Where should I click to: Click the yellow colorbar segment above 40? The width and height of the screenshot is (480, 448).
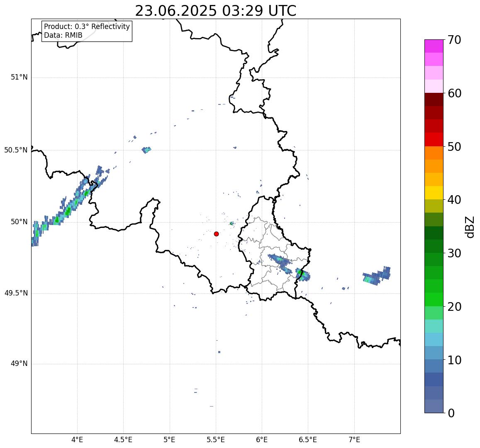pos(434,193)
